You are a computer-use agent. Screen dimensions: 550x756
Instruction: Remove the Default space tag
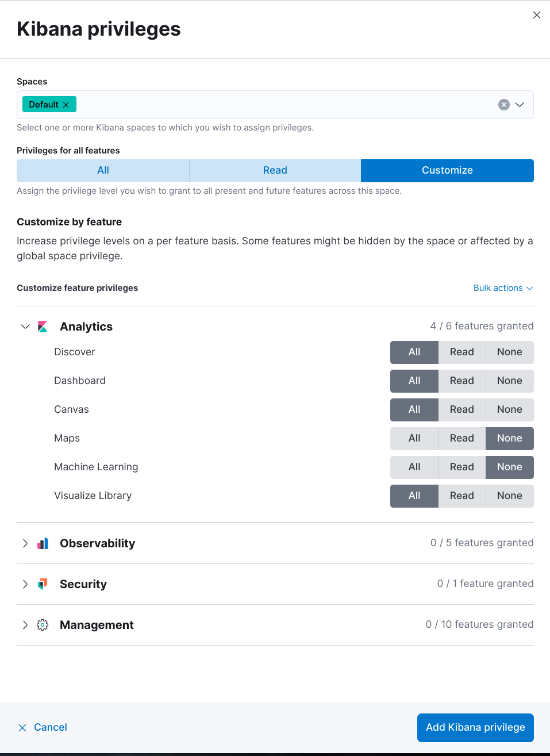coord(67,104)
